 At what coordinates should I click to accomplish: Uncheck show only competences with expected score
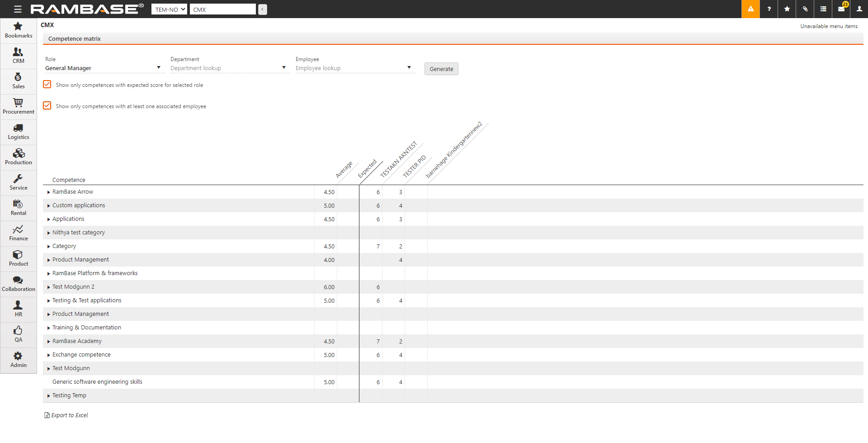[47, 85]
